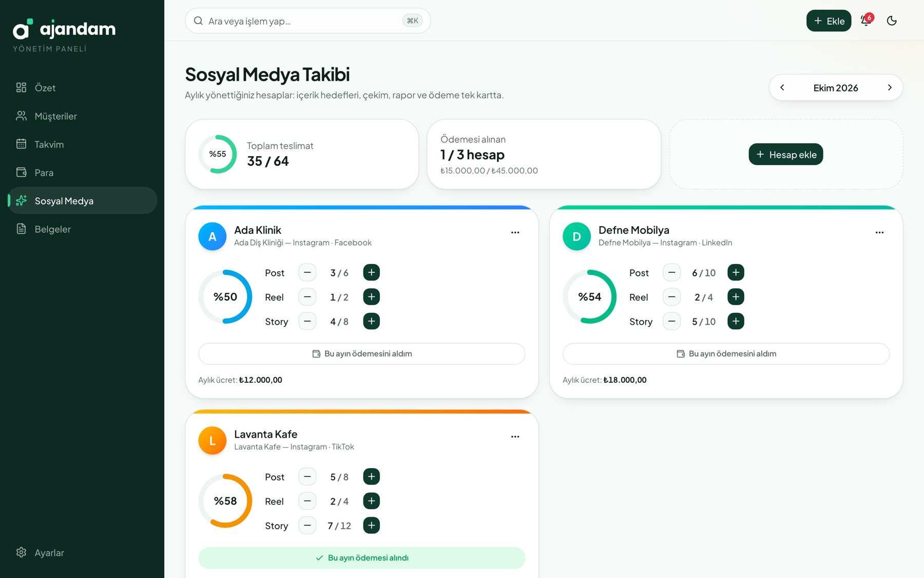
Task: Click the %55 total delivery progress ring
Action: (x=218, y=154)
